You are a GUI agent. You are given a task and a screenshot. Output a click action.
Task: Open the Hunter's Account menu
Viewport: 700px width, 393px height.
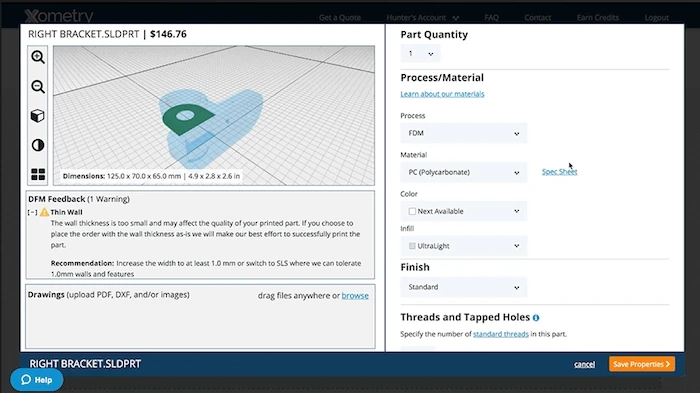point(422,18)
